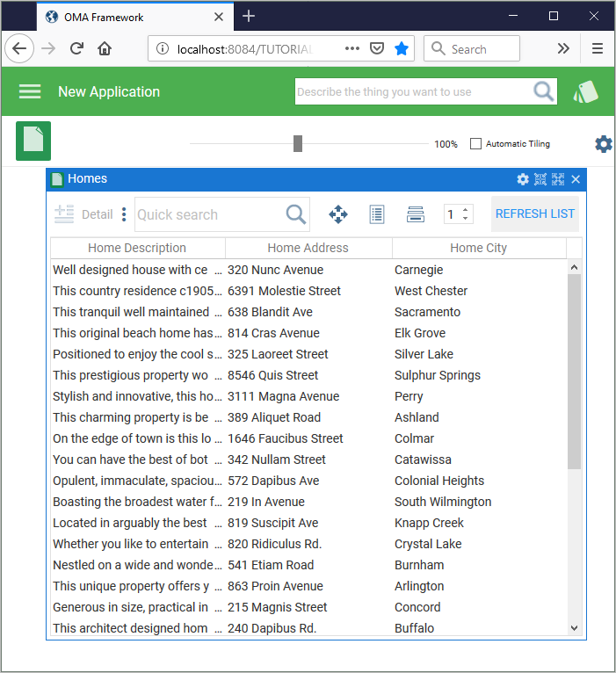Click the site information icon in the address bar
Viewport: 616px width, 673px height.
(x=163, y=48)
